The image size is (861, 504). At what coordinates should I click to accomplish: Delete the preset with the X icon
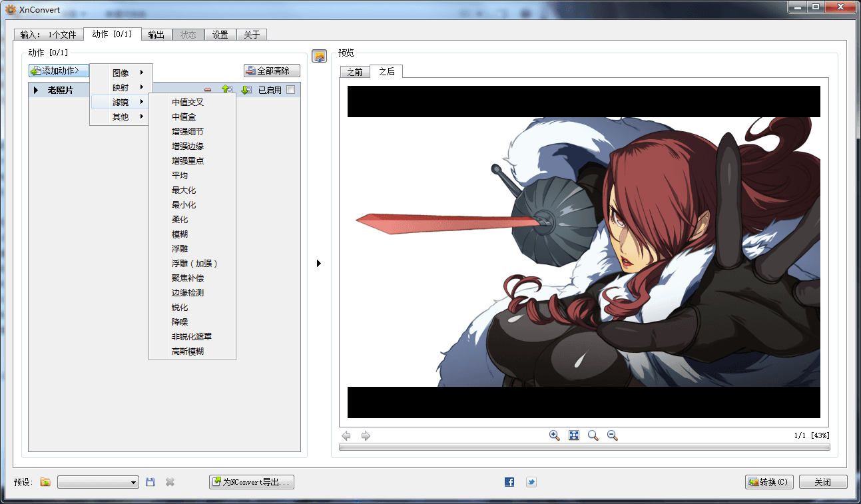tap(170, 482)
